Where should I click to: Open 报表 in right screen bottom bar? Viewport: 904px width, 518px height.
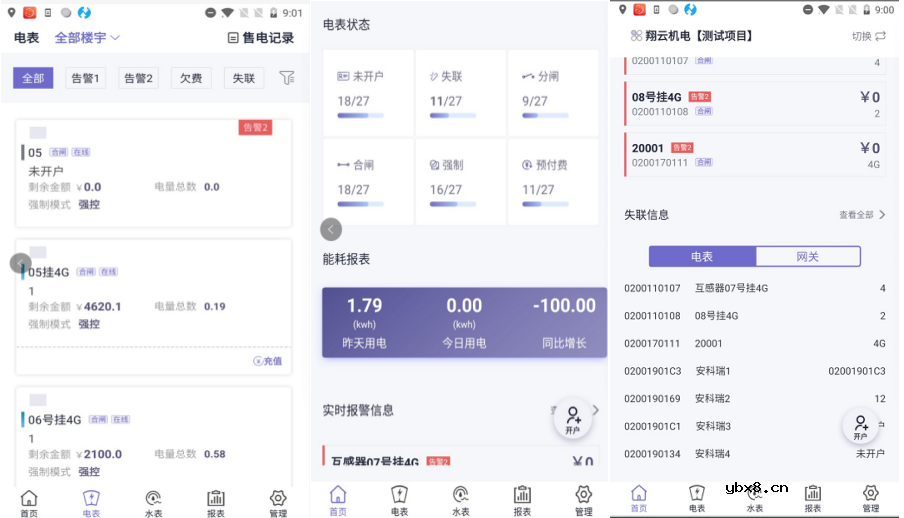click(813, 498)
